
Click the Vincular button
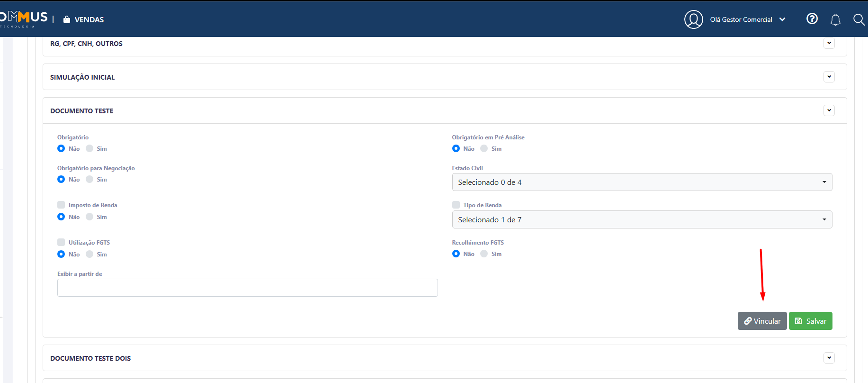tap(762, 321)
